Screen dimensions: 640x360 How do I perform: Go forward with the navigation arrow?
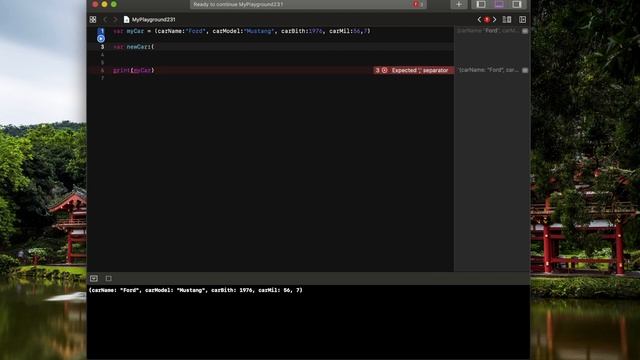pyautogui.click(x=115, y=20)
